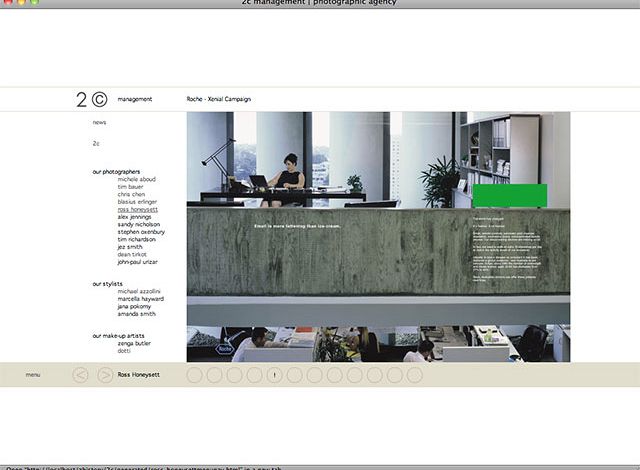Select the last slideshow circle indicator
640x470 pixels.
[x=415, y=375]
